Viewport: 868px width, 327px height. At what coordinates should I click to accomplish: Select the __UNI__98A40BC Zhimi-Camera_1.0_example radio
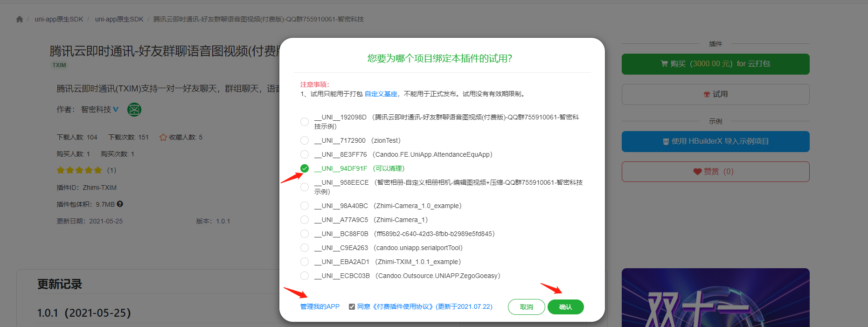(305, 206)
